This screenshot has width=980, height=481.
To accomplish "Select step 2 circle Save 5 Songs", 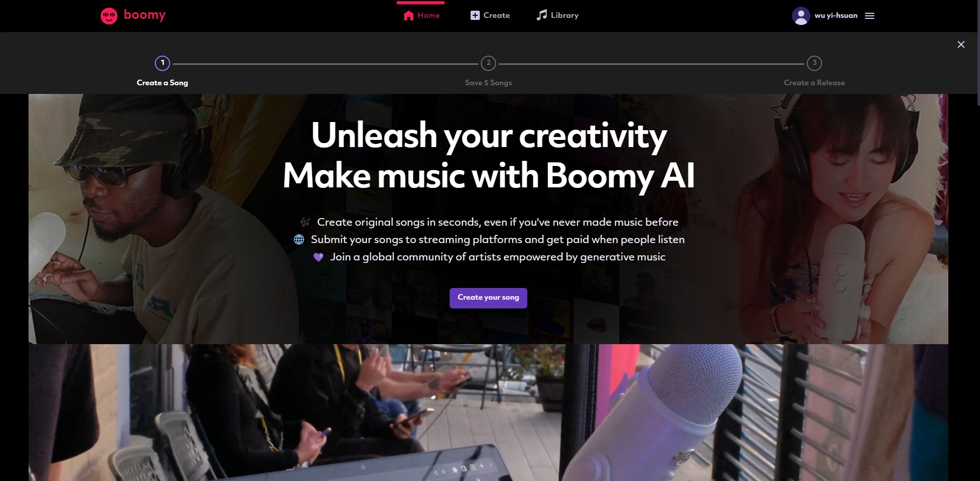I will (x=488, y=63).
